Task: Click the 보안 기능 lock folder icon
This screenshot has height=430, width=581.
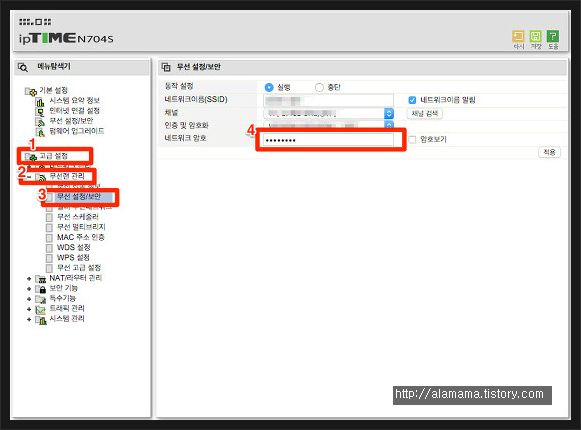Action: pos(41,288)
